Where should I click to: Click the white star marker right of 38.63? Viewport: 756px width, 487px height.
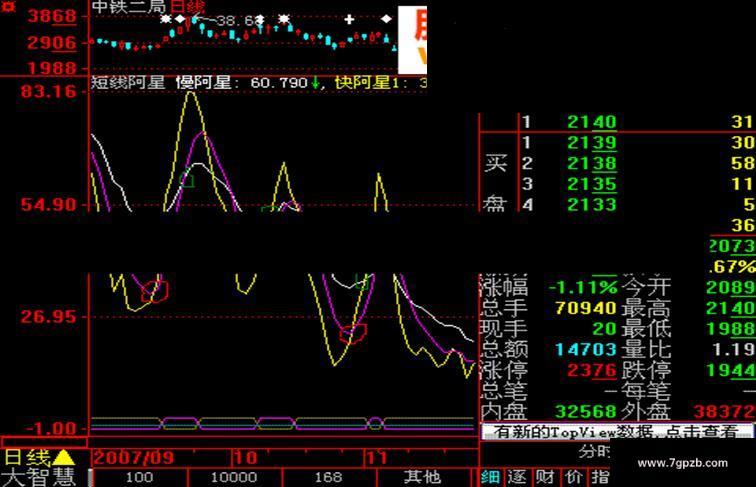[x=284, y=19]
